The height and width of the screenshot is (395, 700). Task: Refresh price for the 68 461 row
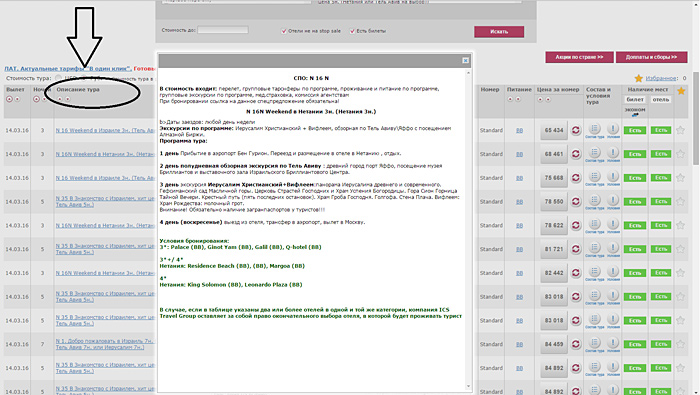pos(576,154)
